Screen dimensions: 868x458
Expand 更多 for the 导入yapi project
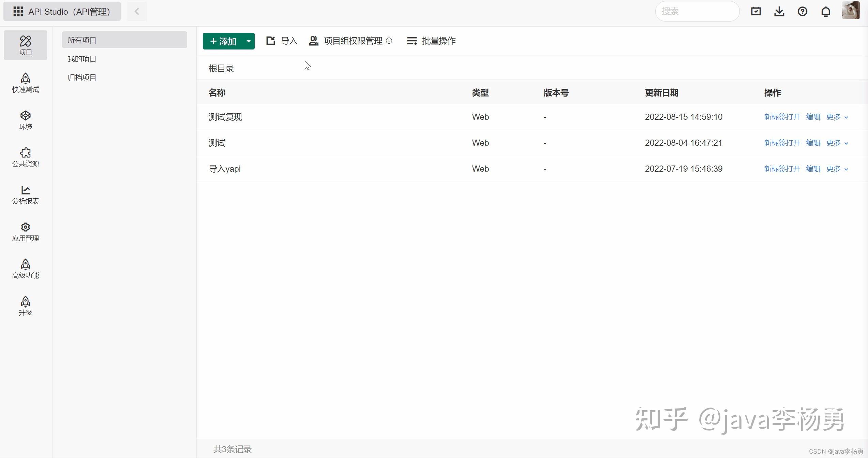tap(837, 169)
